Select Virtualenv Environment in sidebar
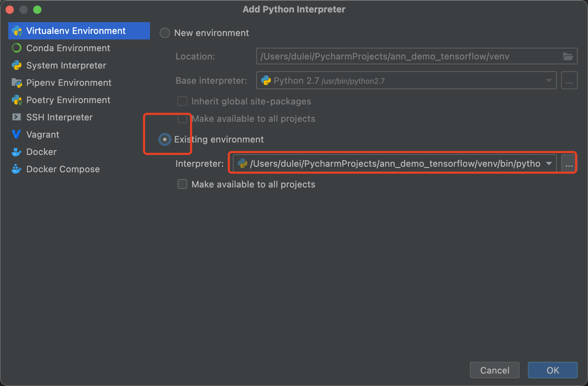Screen dimensions: 588x386 (x=79, y=31)
